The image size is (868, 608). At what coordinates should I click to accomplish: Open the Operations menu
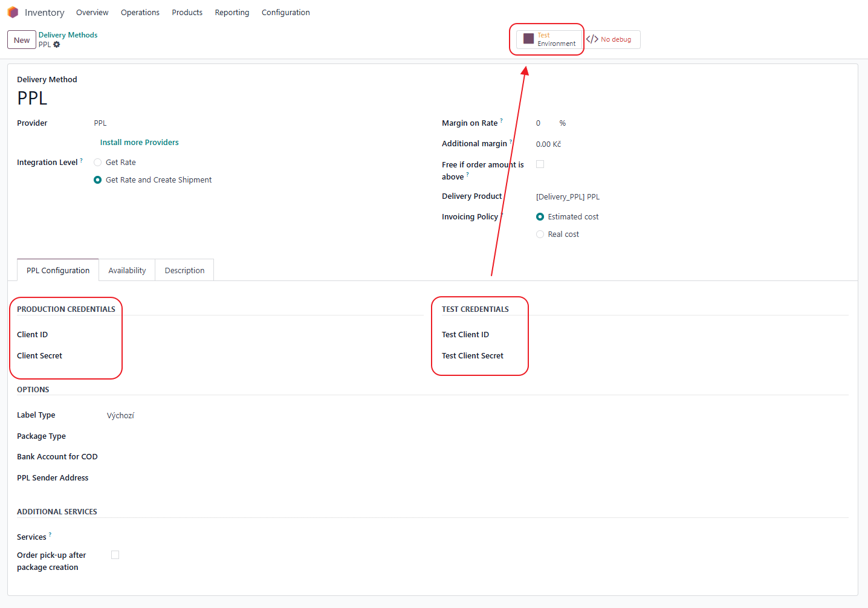tap(140, 12)
